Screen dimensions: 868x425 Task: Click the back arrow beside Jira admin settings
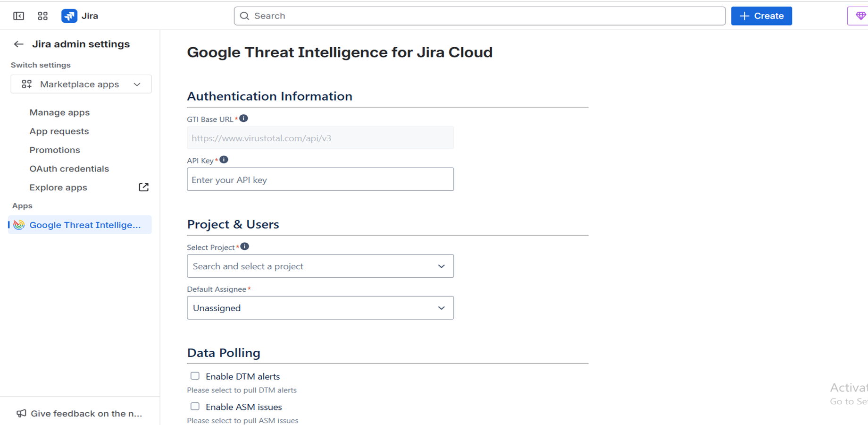click(18, 44)
